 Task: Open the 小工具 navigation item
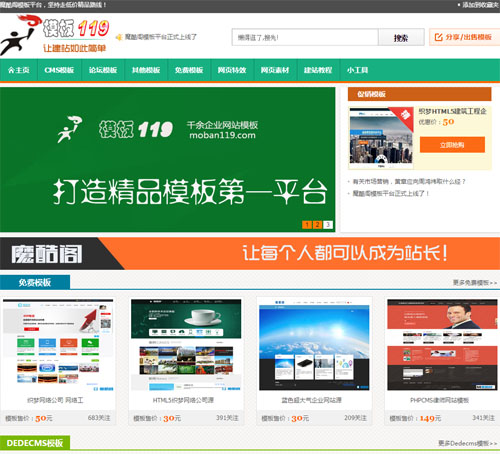[x=357, y=70]
